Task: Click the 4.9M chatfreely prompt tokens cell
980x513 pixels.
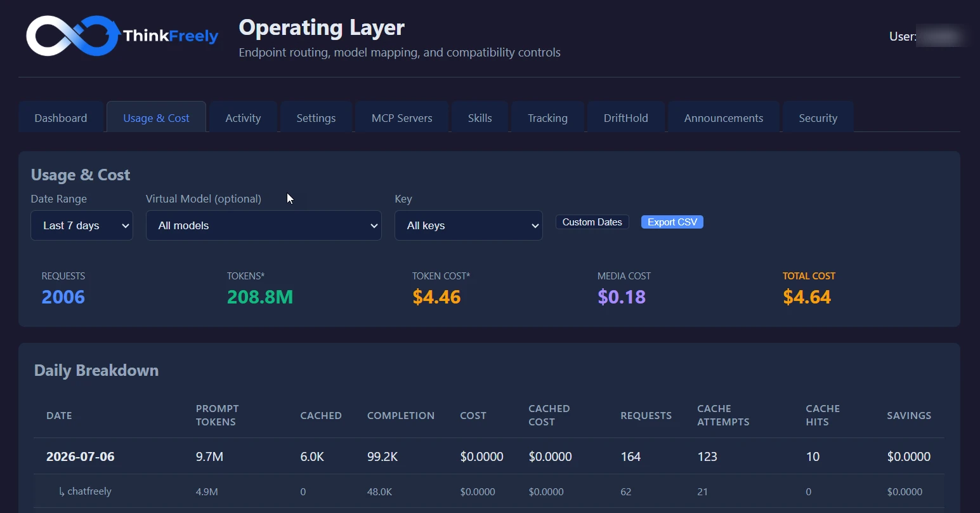Action: click(x=207, y=491)
